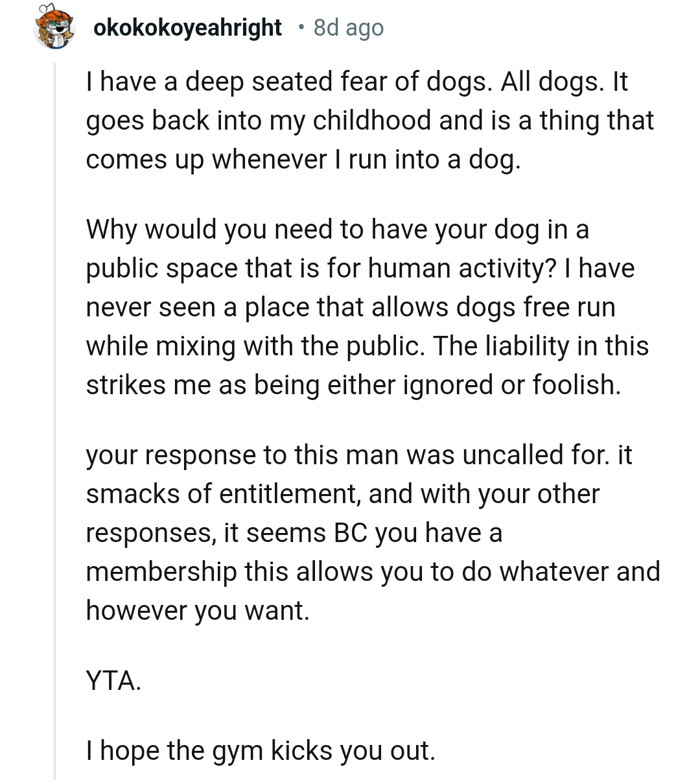The width and height of the screenshot is (700, 780).
Task: Open okokokoyeahright's avatar image
Action: click(54, 29)
